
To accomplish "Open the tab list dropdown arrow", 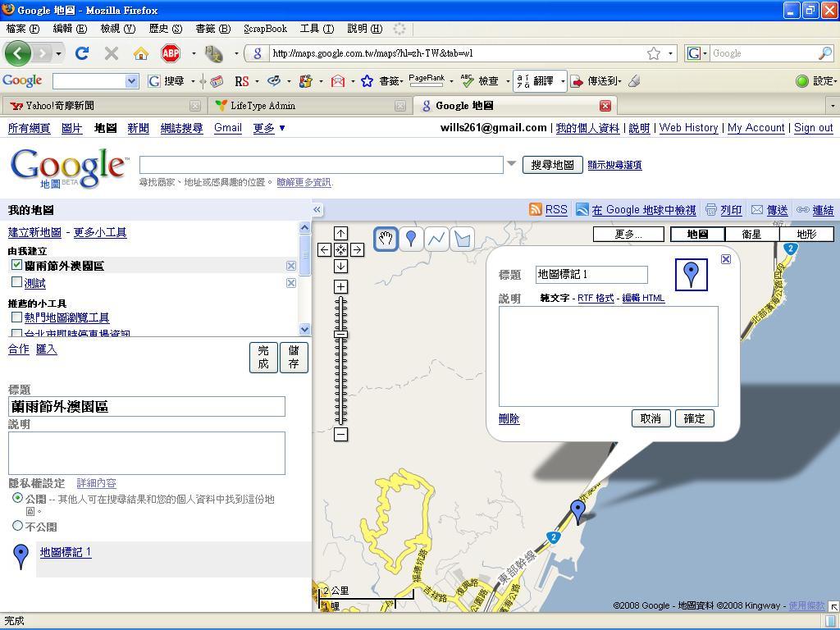I will pos(833,106).
